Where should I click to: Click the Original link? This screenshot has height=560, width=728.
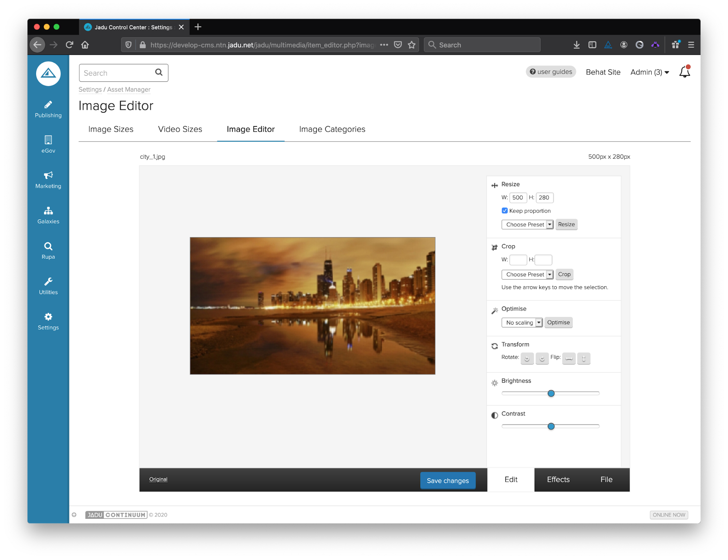(x=158, y=479)
